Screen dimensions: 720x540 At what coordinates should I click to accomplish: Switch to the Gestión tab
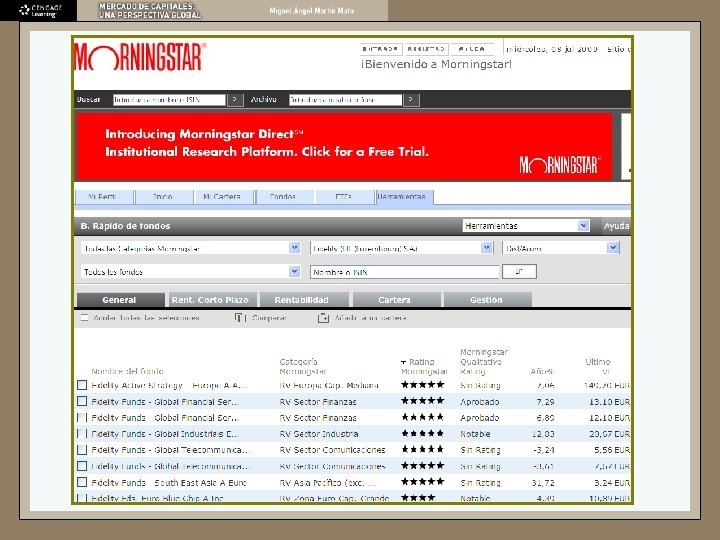coord(486,300)
